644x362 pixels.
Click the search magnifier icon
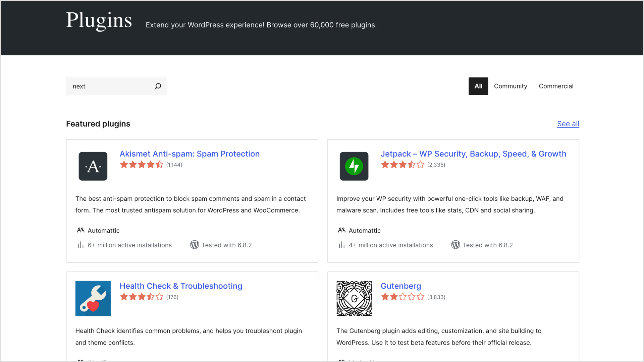click(158, 86)
